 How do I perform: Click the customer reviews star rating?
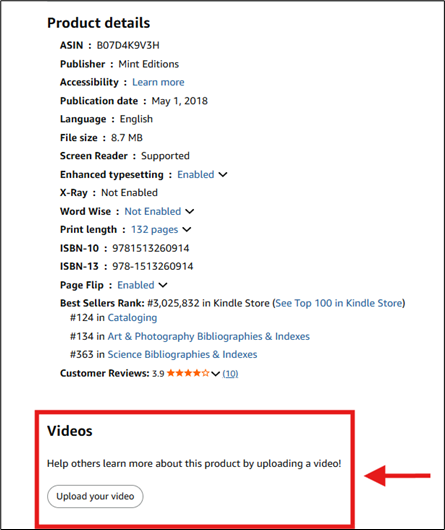coord(188,373)
